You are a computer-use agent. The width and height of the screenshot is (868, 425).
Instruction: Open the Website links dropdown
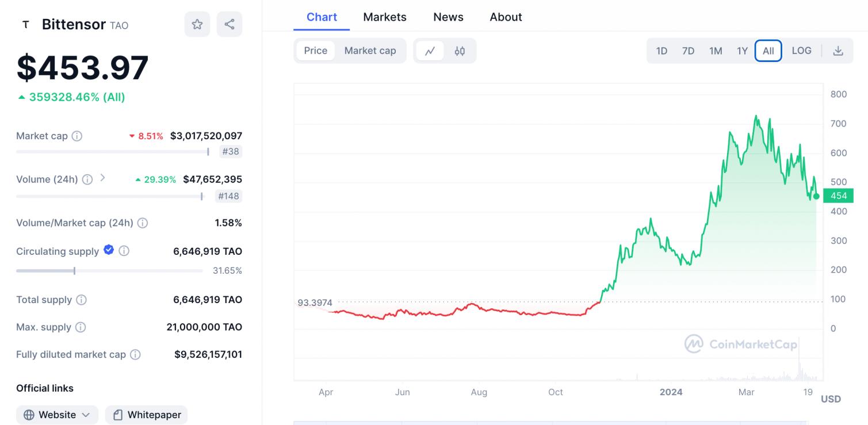[x=57, y=415]
